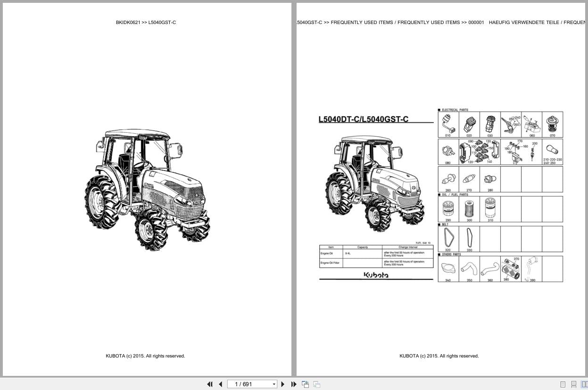
Task: Click part 030 illustration
Action: [490, 124]
